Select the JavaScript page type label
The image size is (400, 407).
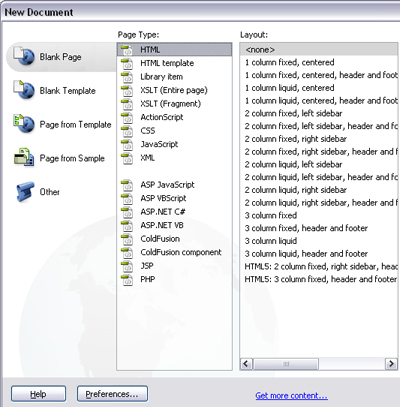click(x=159, y=144)
